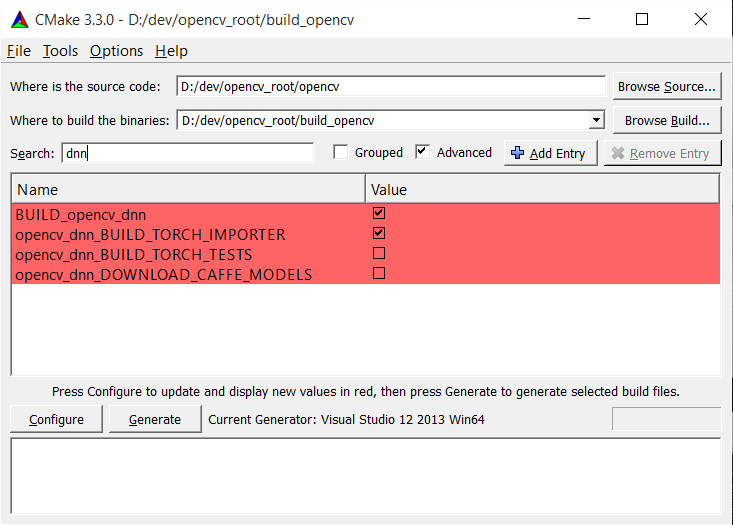The width and height of the screenshot is (733, 525).
Task: Click the empty output log pane
Action: click(366, 476)
